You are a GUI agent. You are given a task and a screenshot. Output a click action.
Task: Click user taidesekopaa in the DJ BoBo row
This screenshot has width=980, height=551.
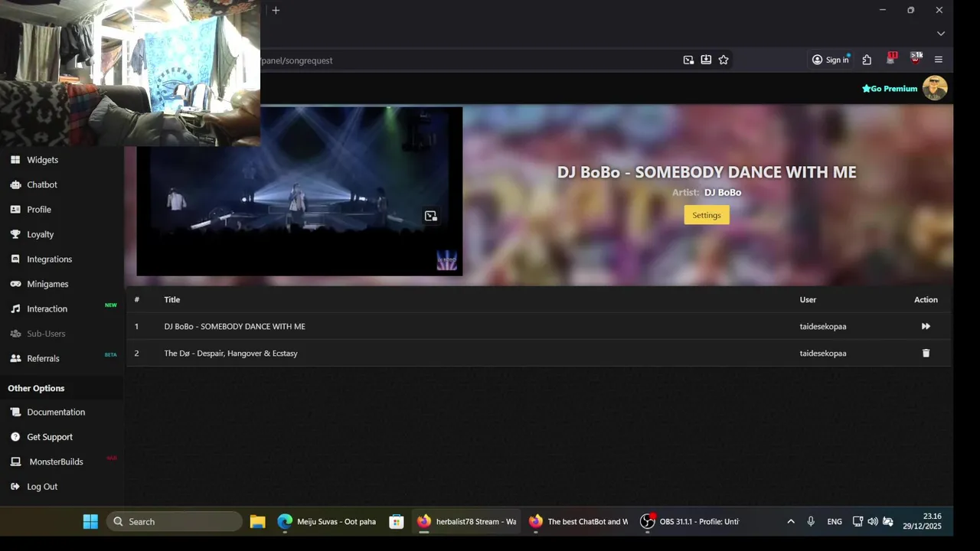click(823, 327)
